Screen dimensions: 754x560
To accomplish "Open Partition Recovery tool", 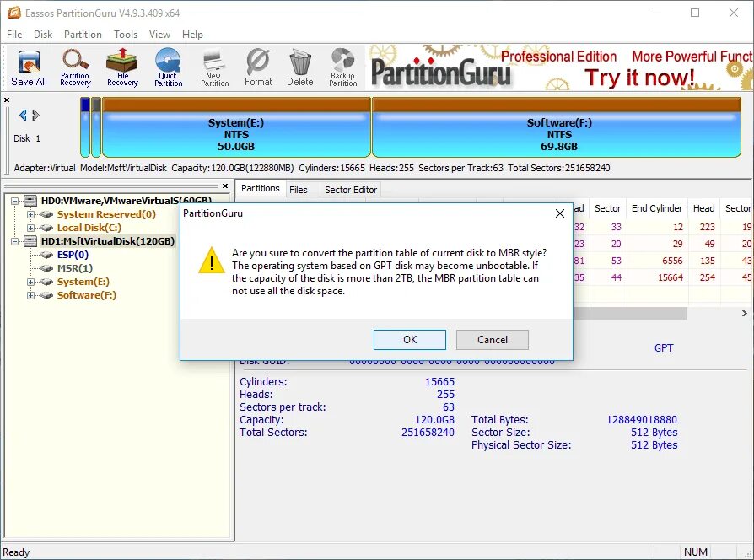I will [75, 67].
